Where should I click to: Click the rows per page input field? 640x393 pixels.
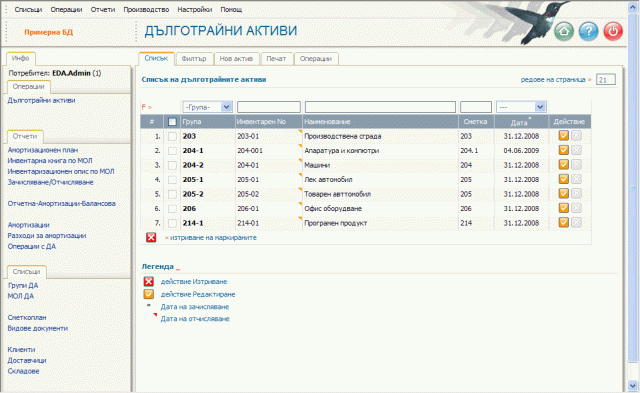point(606,80)
